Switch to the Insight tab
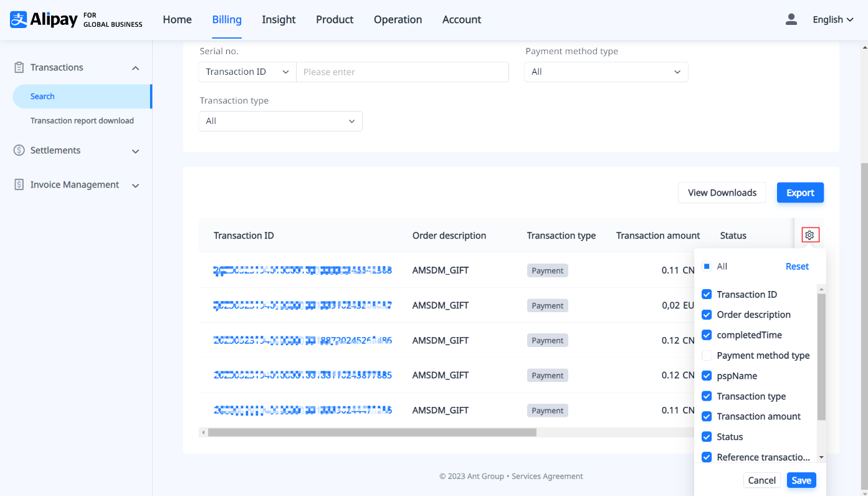Viewport: 868px width, 496px height. point(279,19)
